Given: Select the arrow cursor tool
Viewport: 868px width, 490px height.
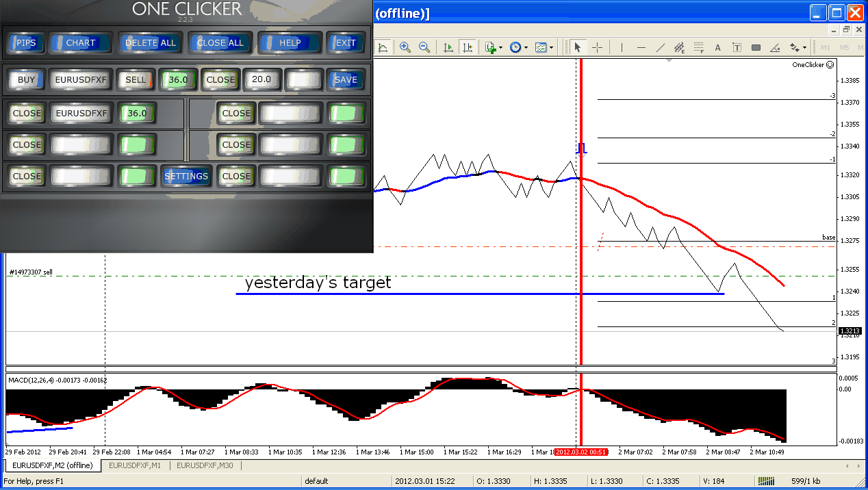Looking at the screenshot, I should pos(577,47).
